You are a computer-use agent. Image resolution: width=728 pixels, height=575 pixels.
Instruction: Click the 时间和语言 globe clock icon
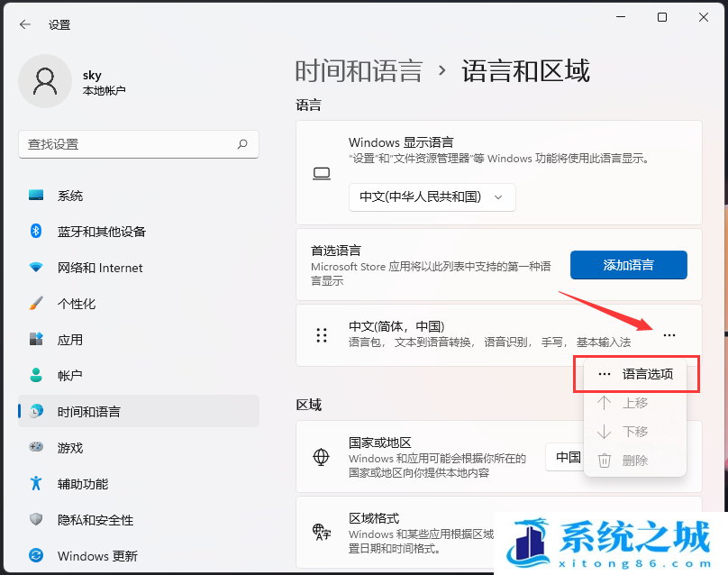click(36, 411)
